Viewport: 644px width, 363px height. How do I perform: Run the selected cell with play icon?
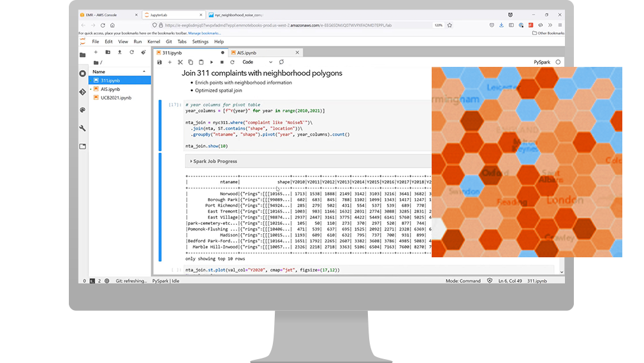[211, 62]
